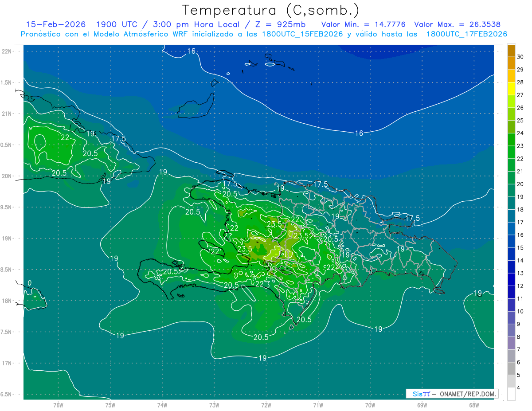Image resolution: width=532 pixels, height=411 pixels.
Task: Click the '68W' longitude axis label
Action: click(x=474, y=405)
